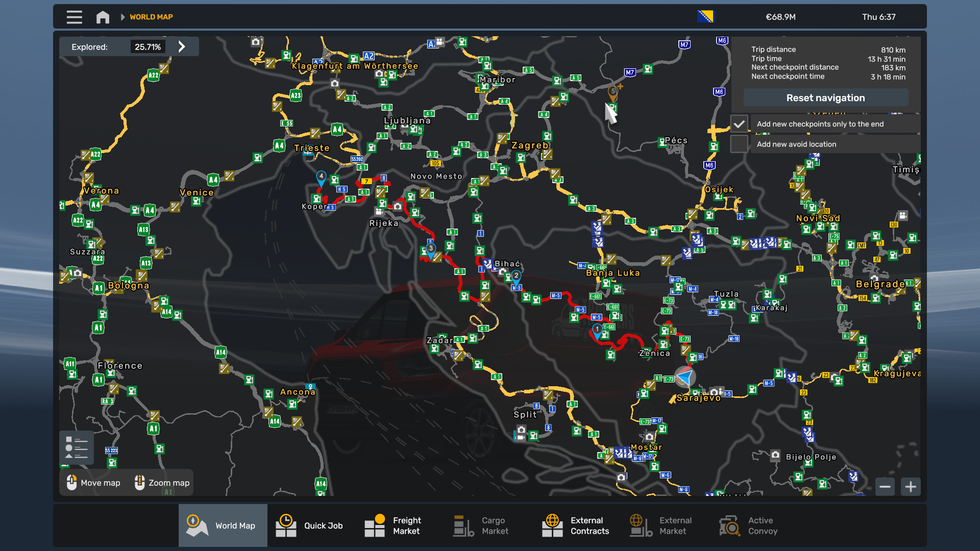Click the A23 motorway shield
This screenshot has height=551, width=980.
(296, 95)
